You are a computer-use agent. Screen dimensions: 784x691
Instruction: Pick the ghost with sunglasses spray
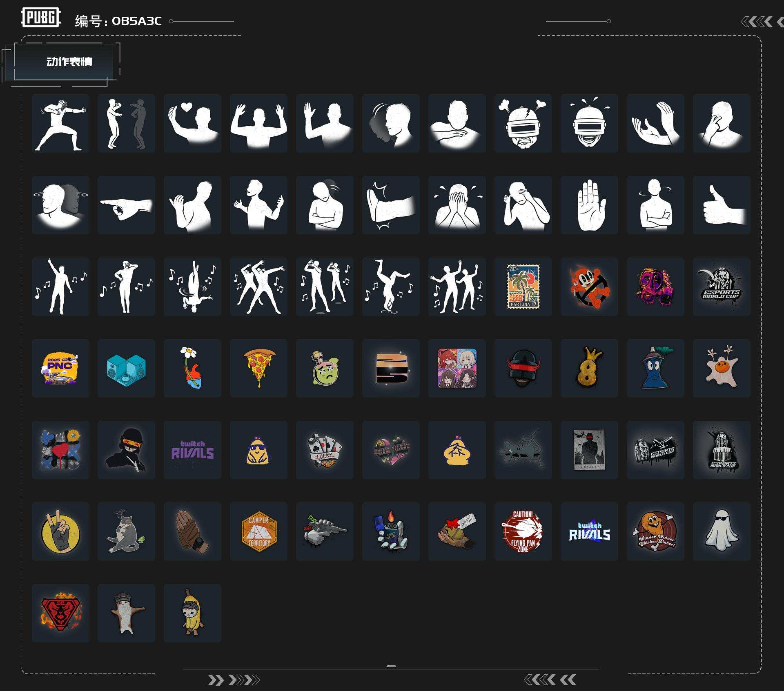pyautogui.click(x=722, y=531)
